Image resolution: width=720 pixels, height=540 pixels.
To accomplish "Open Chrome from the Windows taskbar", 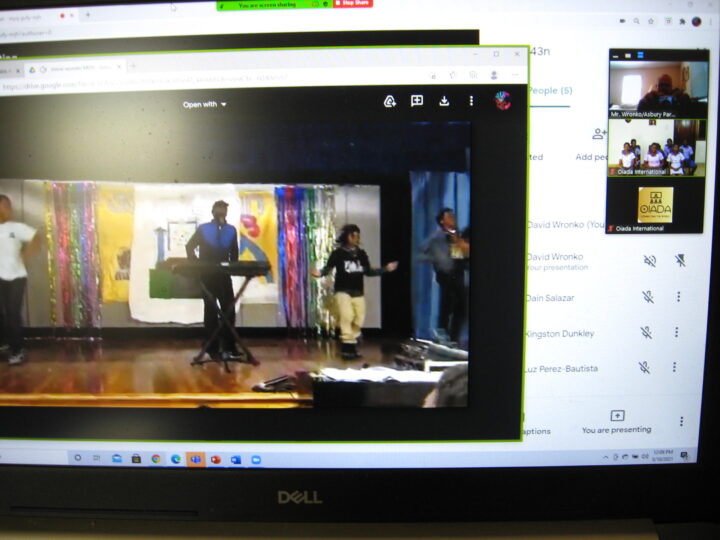I will (156, 459).
